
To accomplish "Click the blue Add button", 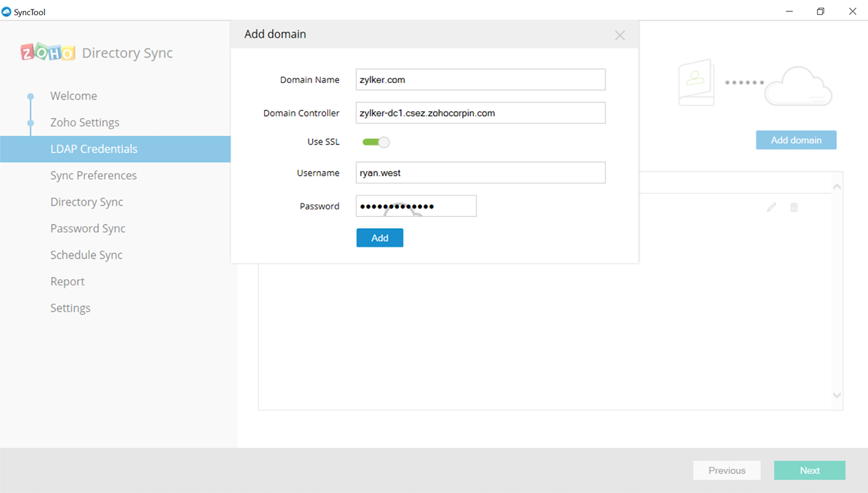I will (379, 238).
